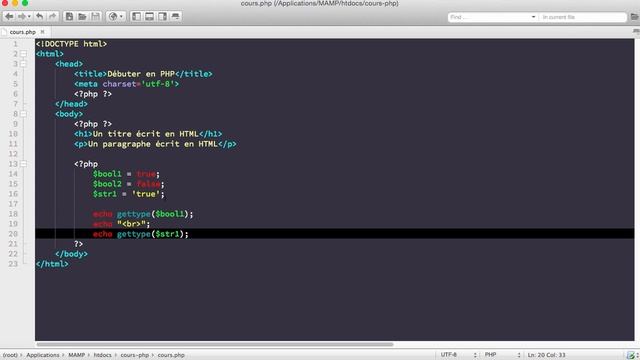The width and height of the screenshot is (640, 360).
Task: Click 'Un titre écrit en HTML' heading text
Action: tap(146, 134)
